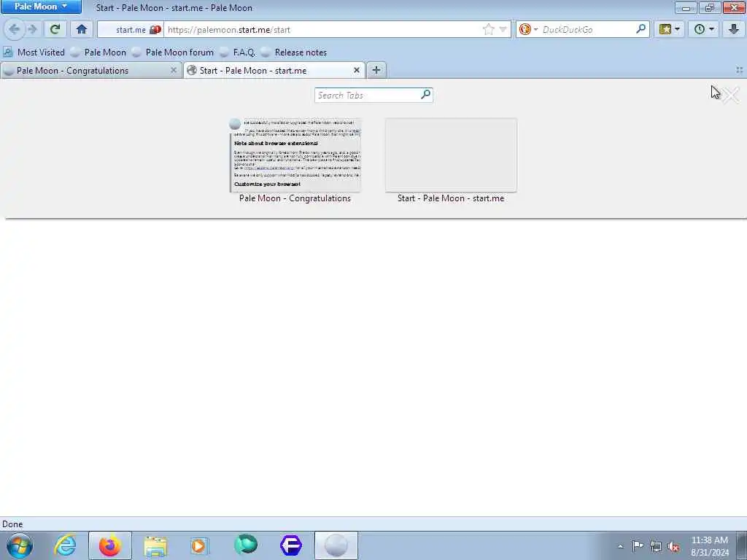Open the Release notes bookmark
This screenshot has width=747, height=560.
click(294, 52)
